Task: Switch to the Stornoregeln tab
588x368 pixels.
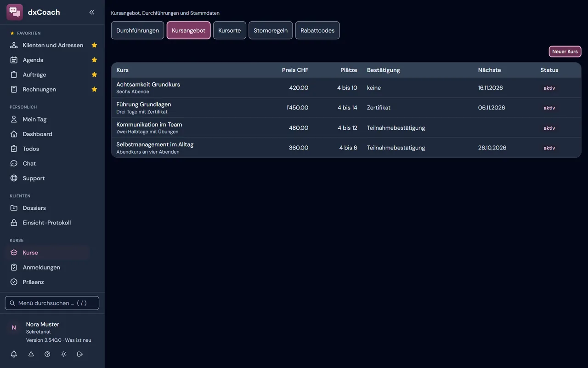Action: [271, 30]
